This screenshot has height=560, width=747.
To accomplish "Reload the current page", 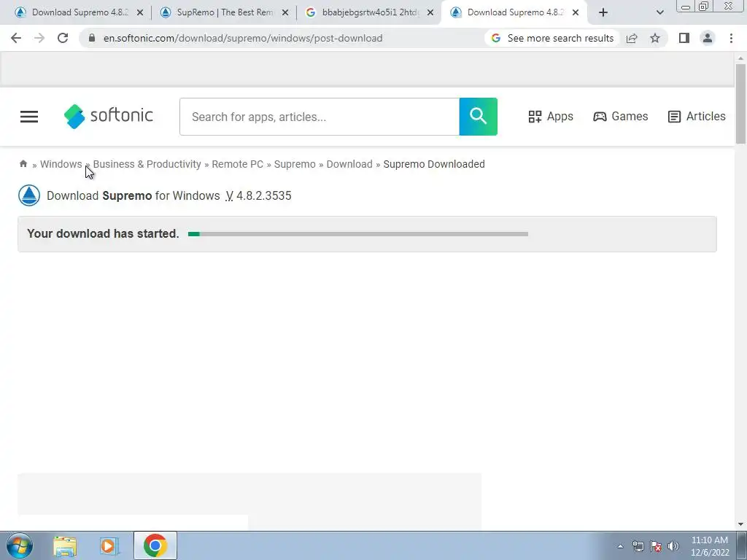I will click(63, 38).
